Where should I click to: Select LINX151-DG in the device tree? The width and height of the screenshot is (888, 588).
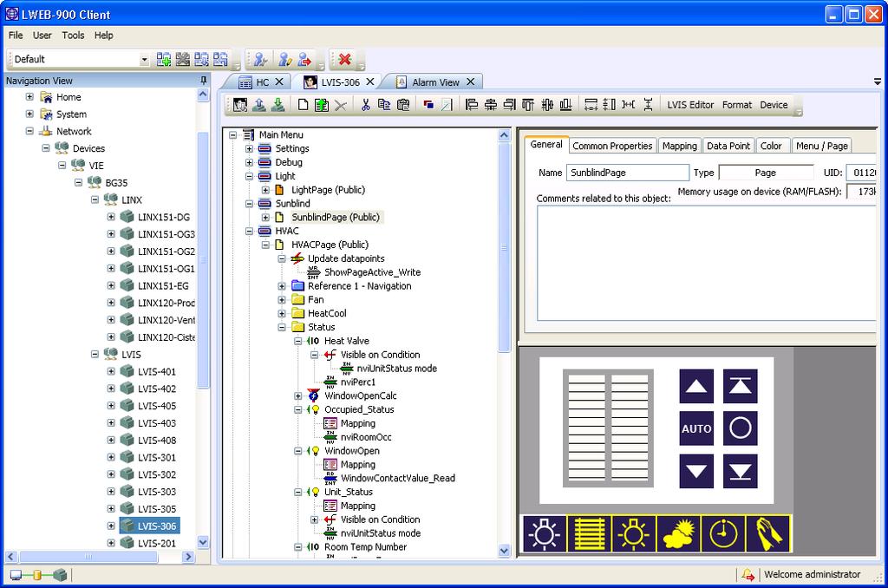click(164, 217)
